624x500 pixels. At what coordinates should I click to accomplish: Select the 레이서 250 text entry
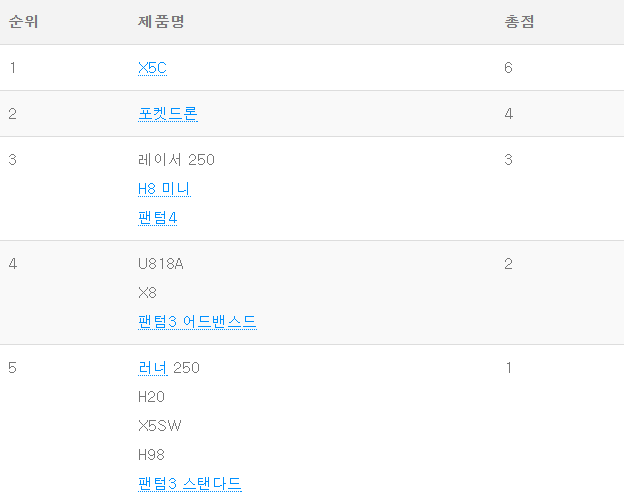(x=176, y=160)
